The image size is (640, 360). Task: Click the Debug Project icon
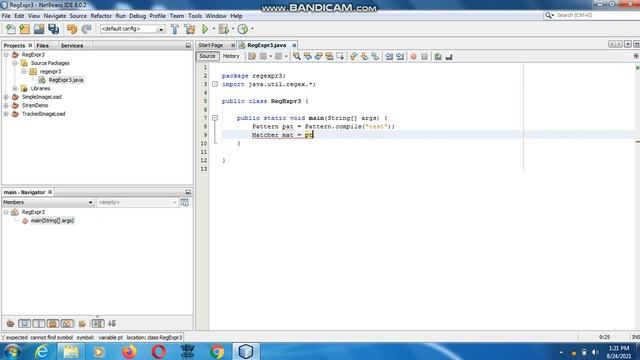[x=223, y=29]
